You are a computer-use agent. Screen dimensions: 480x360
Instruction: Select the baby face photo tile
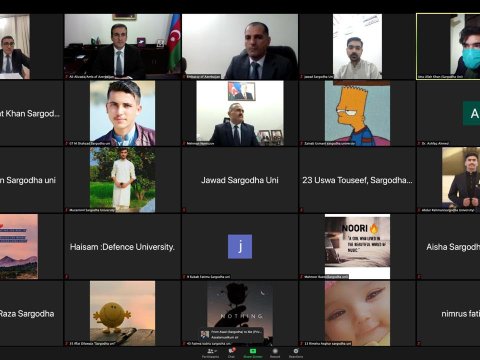click(357, 313)
